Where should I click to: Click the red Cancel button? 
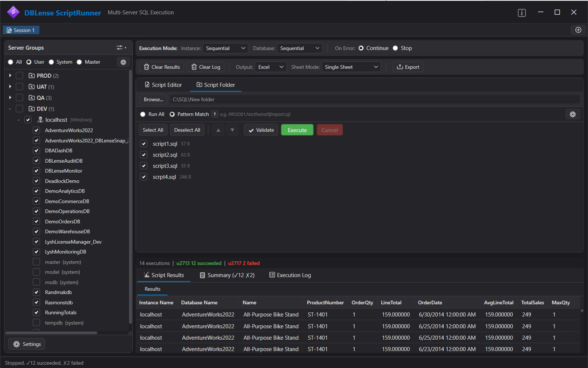click(330, 130)
